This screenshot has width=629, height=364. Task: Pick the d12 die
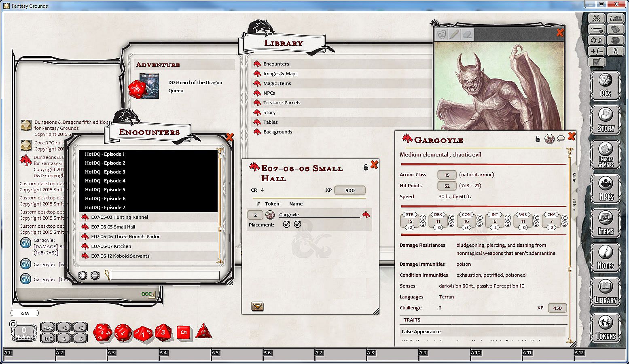[123, 332]
